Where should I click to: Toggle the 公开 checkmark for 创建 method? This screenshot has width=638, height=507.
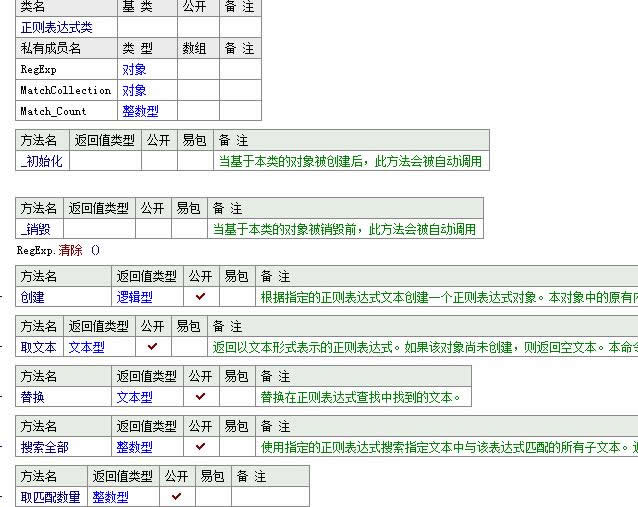[201, 297]
